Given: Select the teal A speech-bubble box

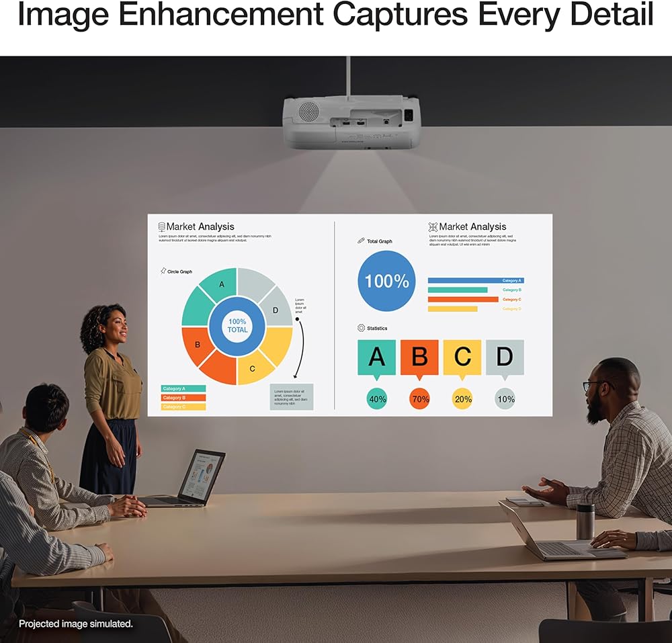Looking at the screenshot, I should click(x=376, y=357).
